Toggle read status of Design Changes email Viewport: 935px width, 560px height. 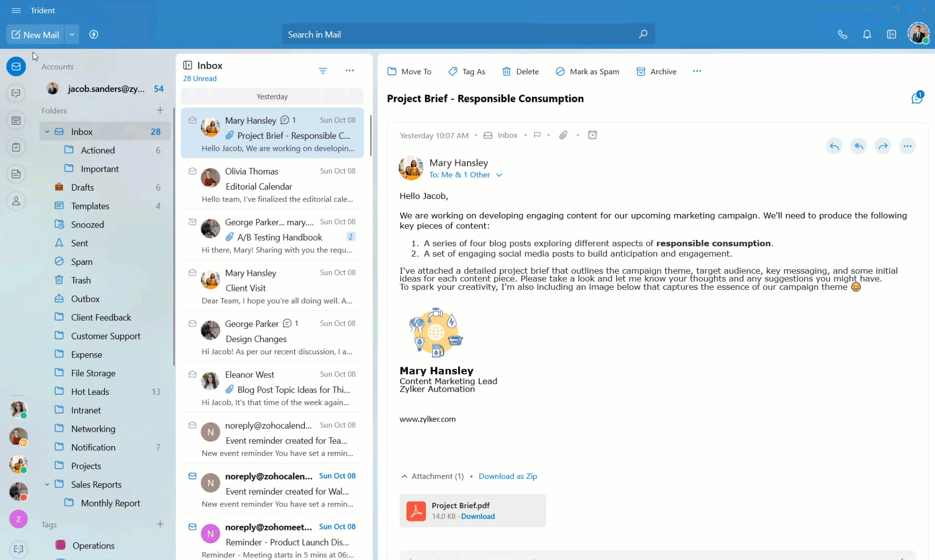192,324
